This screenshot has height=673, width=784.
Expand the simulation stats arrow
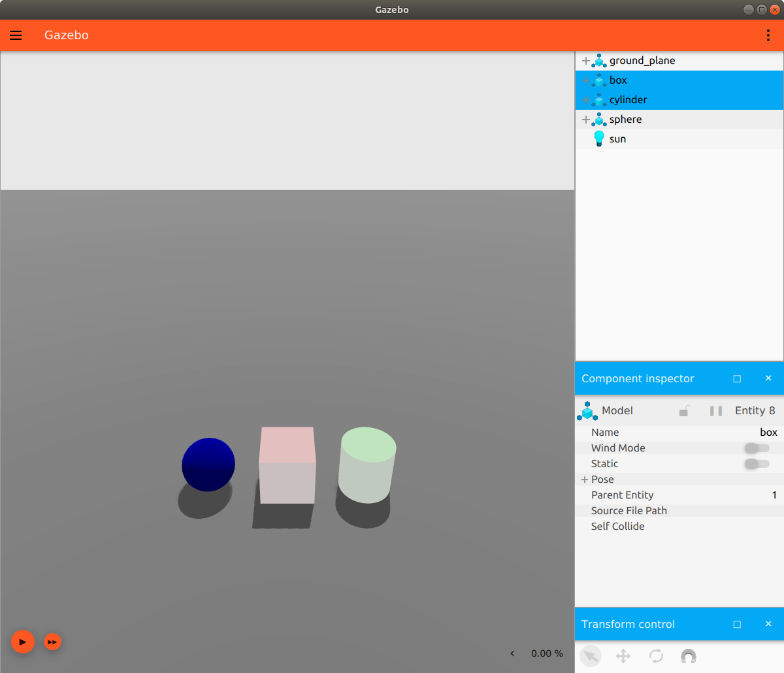[512, 653]
